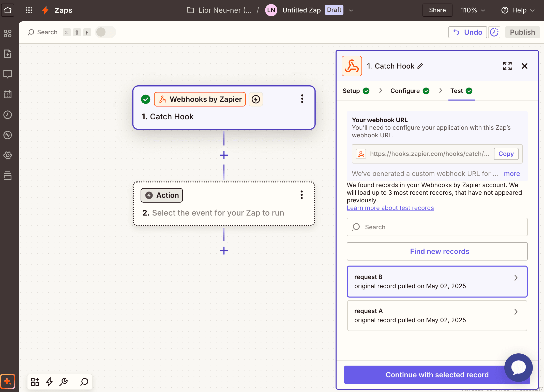Close the Catch Hook panel
The image size is (544, 392).
point(525,66)
